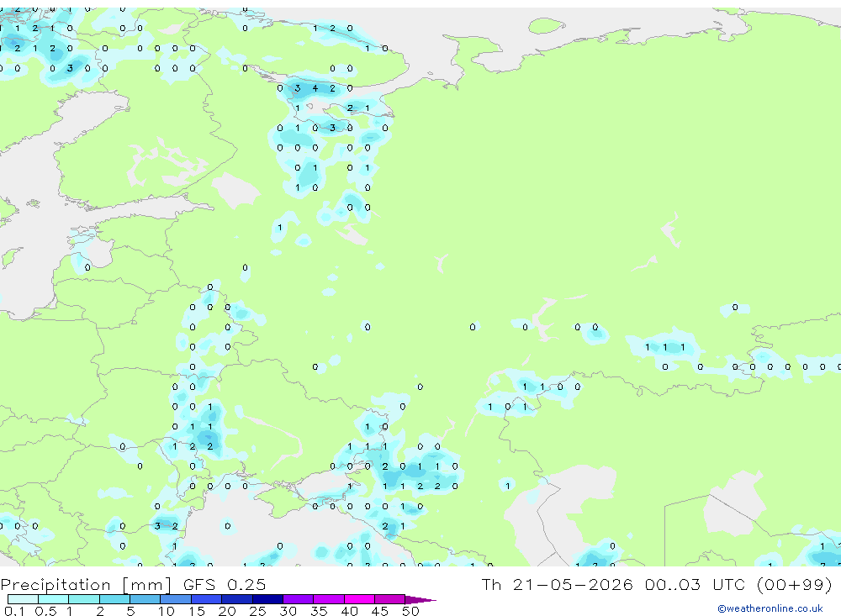Click the '0.1' legend scale label

click(x=14, y=611)
